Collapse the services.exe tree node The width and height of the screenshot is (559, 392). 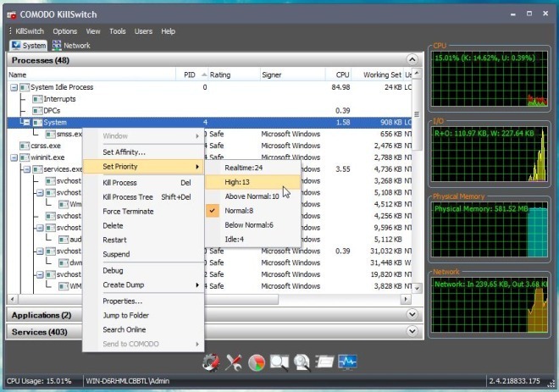coord(27,169)
